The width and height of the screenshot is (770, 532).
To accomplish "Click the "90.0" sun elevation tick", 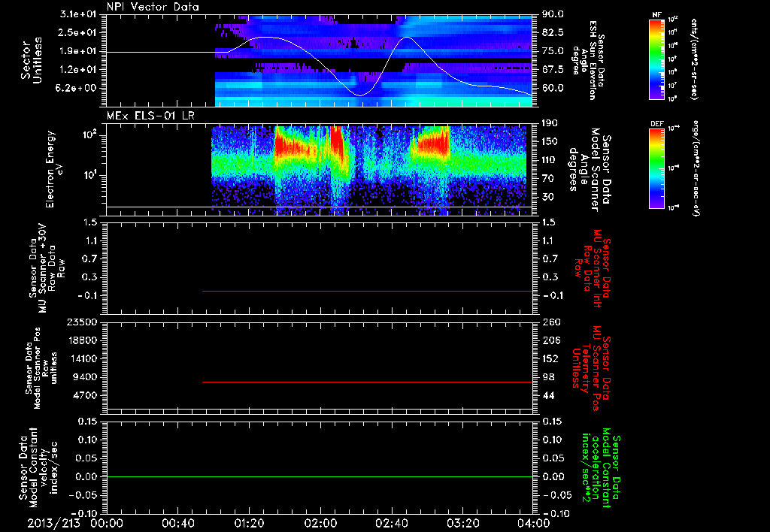I will pyautogui.click(x=553, y=14).
